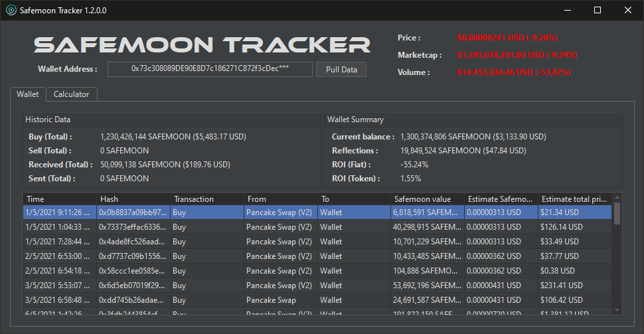
Task: Select hash 0x0b8837a09bb97 transaction cell
Action: [x=133, y=212]
